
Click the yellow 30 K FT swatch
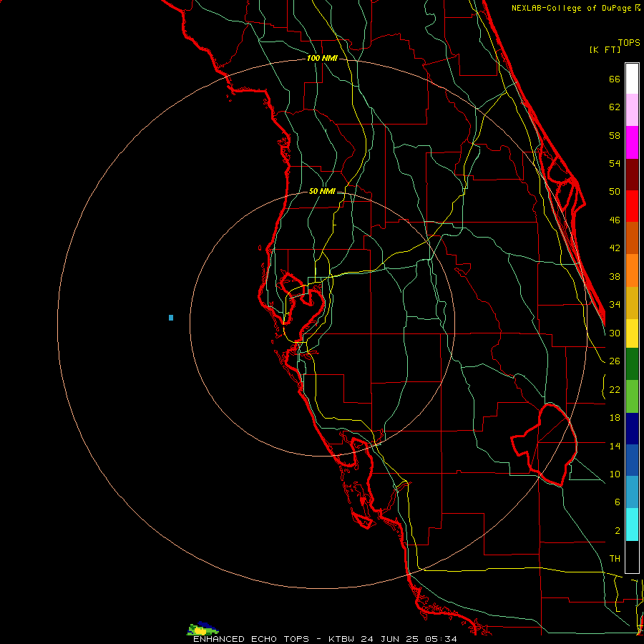[x=632, y=333]
